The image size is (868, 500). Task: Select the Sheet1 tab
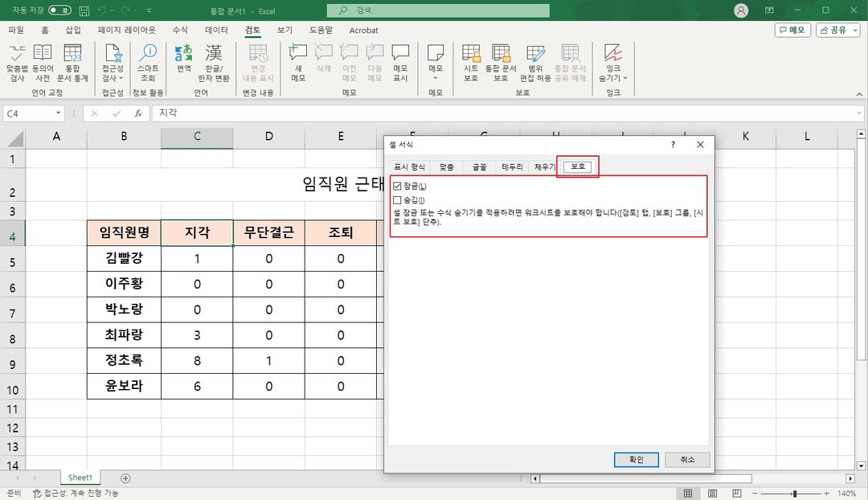(x=80, y=477)
